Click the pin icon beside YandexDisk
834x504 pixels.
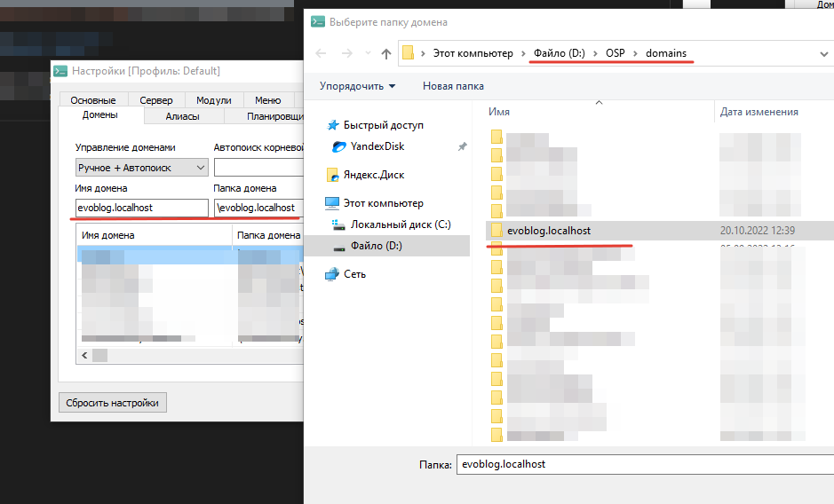tap(462, 146)
